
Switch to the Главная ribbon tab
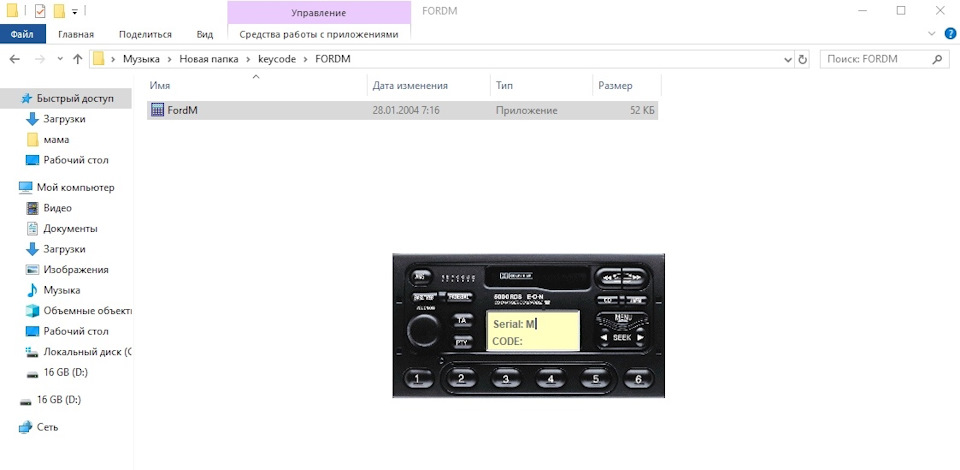point(76,34)
